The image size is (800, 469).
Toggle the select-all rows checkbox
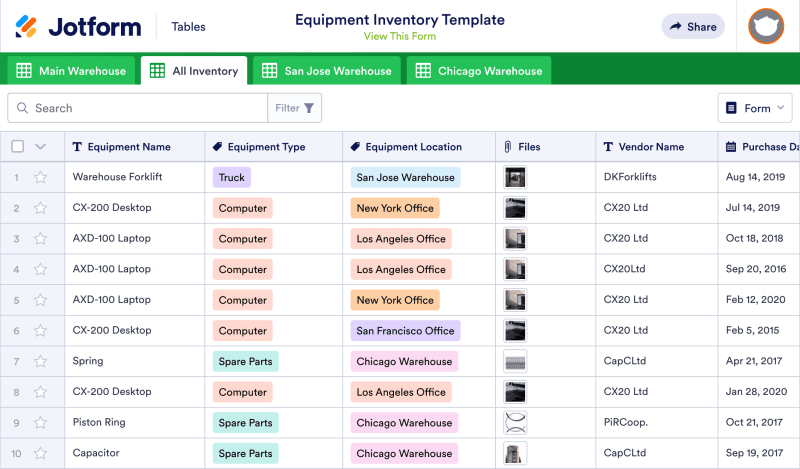tap(17, 147)
